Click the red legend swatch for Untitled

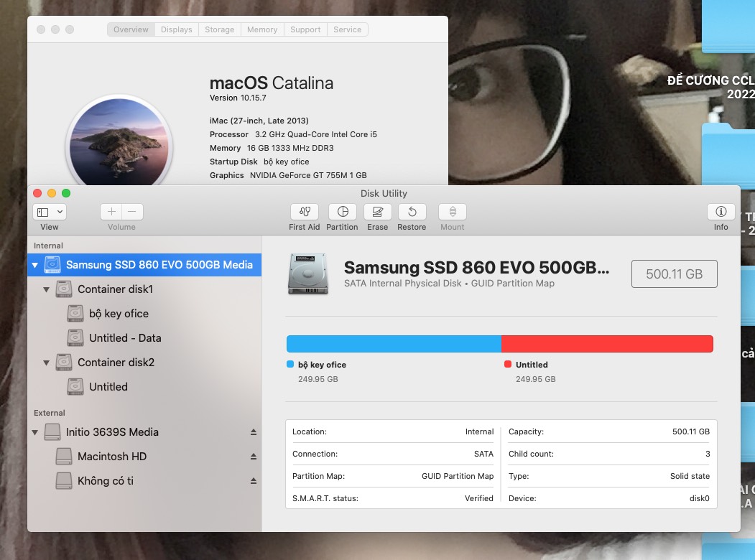tap(507, 364)
